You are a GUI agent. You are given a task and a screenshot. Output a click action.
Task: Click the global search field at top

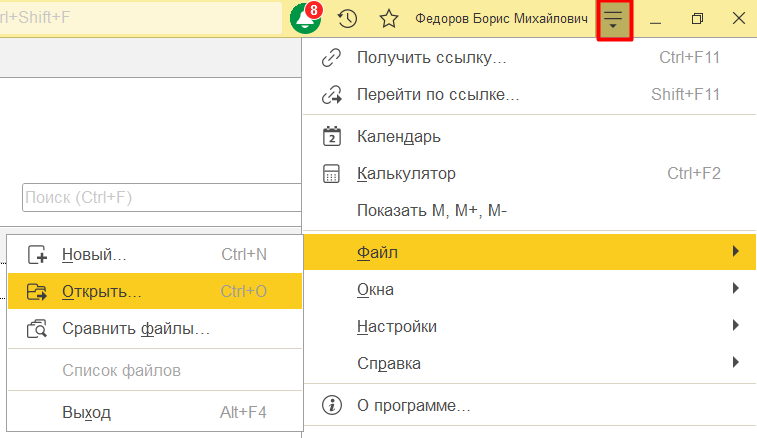tap(140, 18)
